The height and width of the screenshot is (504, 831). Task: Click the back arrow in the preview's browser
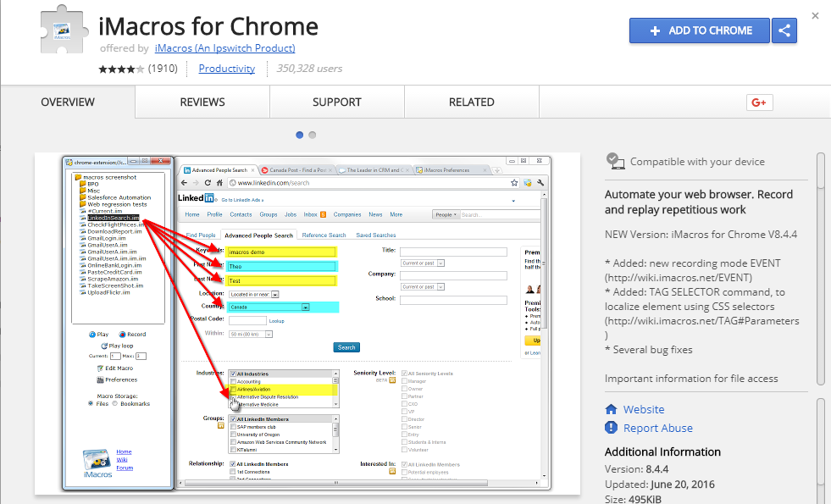184,183
